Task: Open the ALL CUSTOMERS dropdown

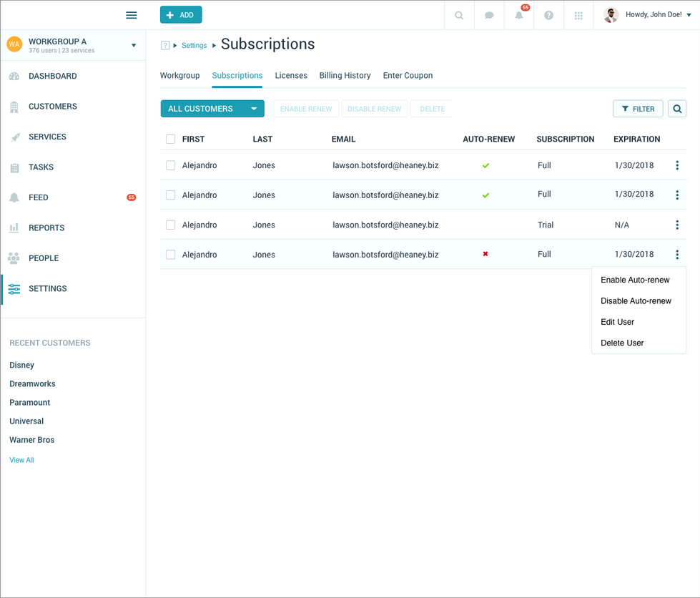Action: coord(212,109)
